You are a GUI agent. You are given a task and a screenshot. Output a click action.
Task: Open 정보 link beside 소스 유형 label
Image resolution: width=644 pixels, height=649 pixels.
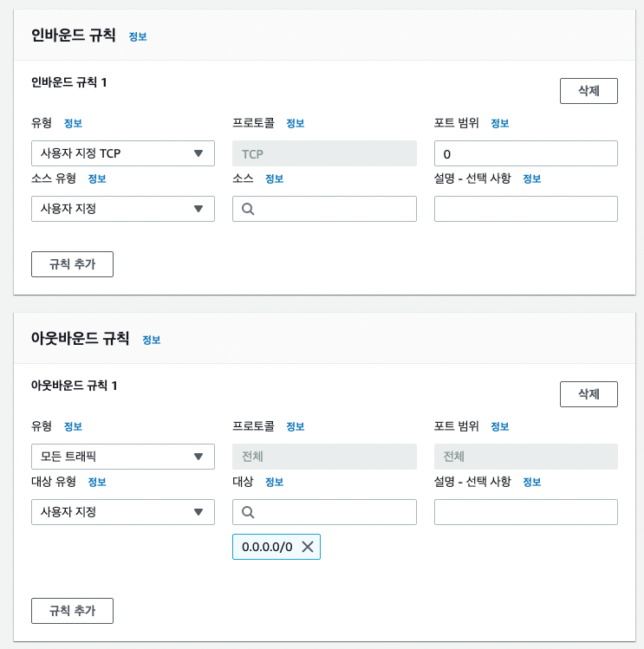[x=97, y=178]
